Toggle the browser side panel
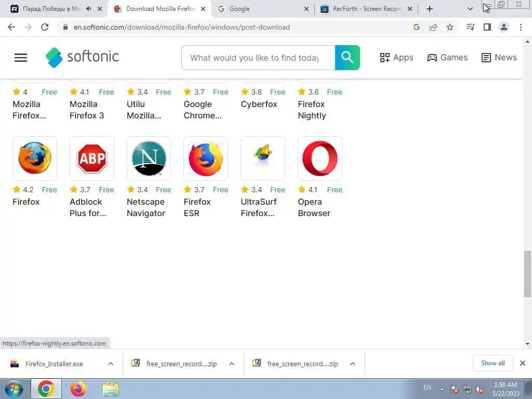Viewport: 532px width, 399px height. 487,27
